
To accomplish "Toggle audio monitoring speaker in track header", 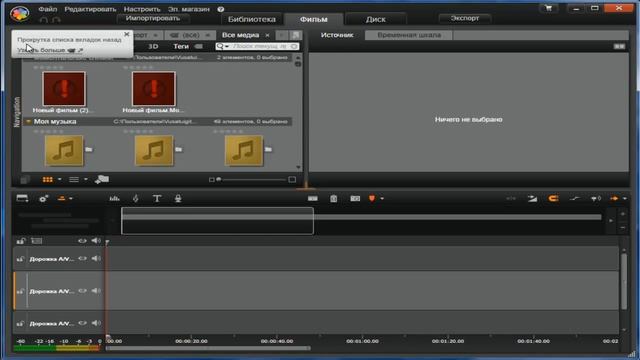I will coord(96,241).
